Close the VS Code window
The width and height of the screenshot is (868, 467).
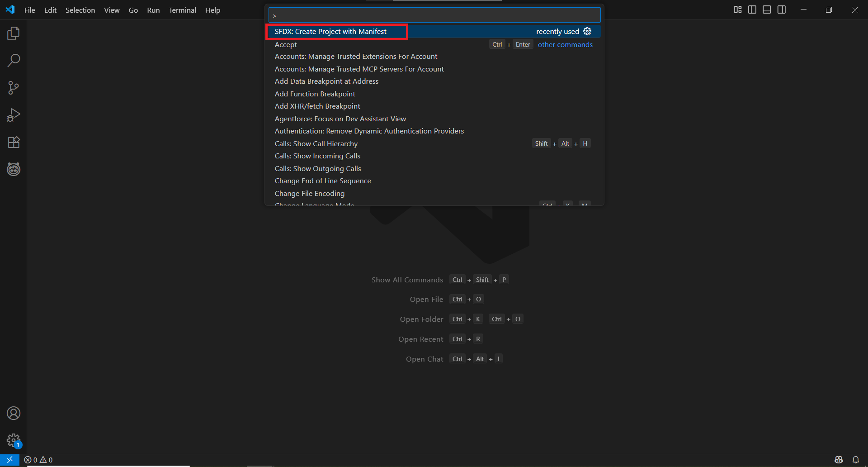pos(855,10)
